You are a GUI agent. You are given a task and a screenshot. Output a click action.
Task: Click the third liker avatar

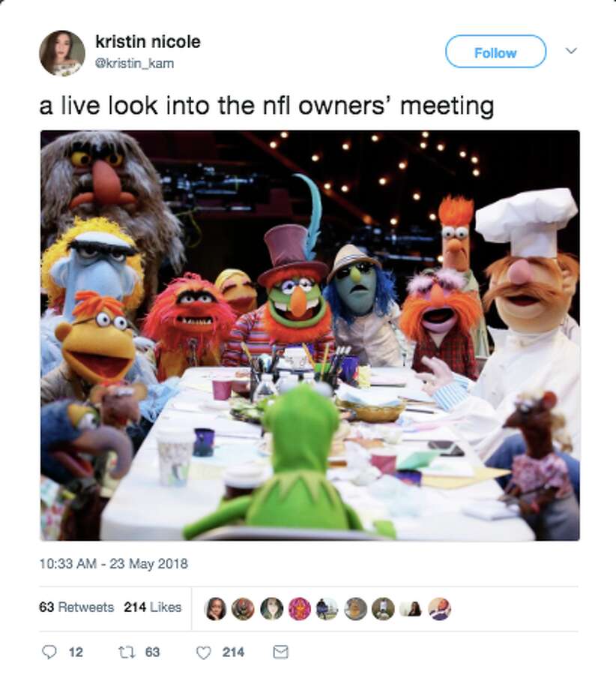pyautogui.click(x=271, y=609)
